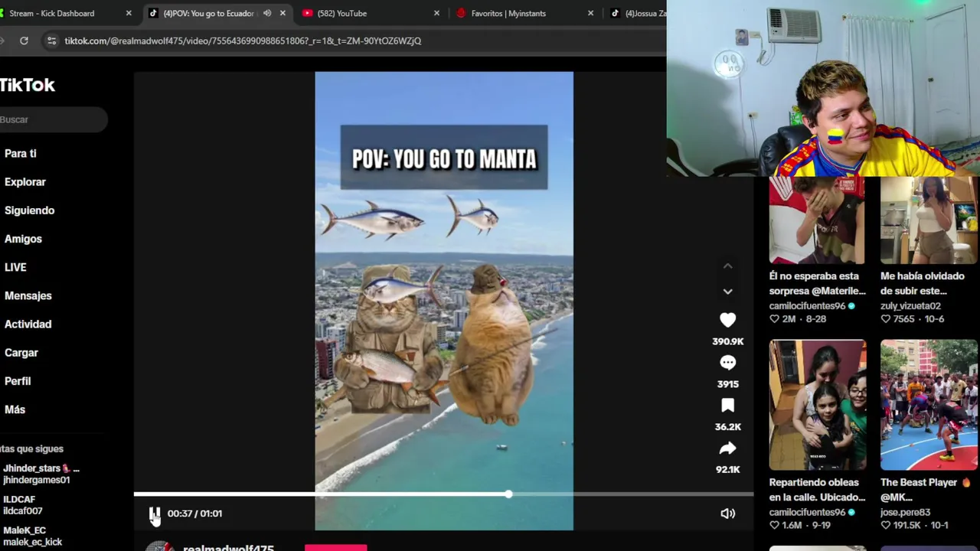Screen dimensions: 980x551
Task: Open creator avatar below the video
Action: (x=159, y=546)
